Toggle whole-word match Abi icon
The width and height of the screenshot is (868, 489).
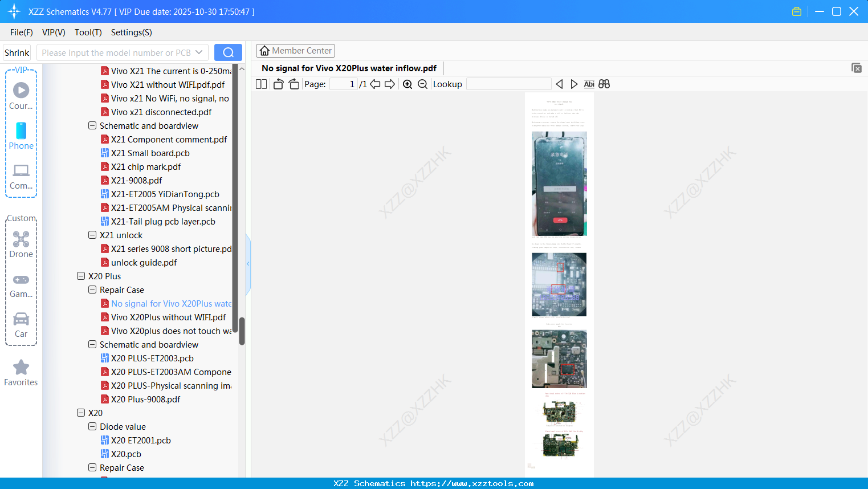[x=589, y=84]
